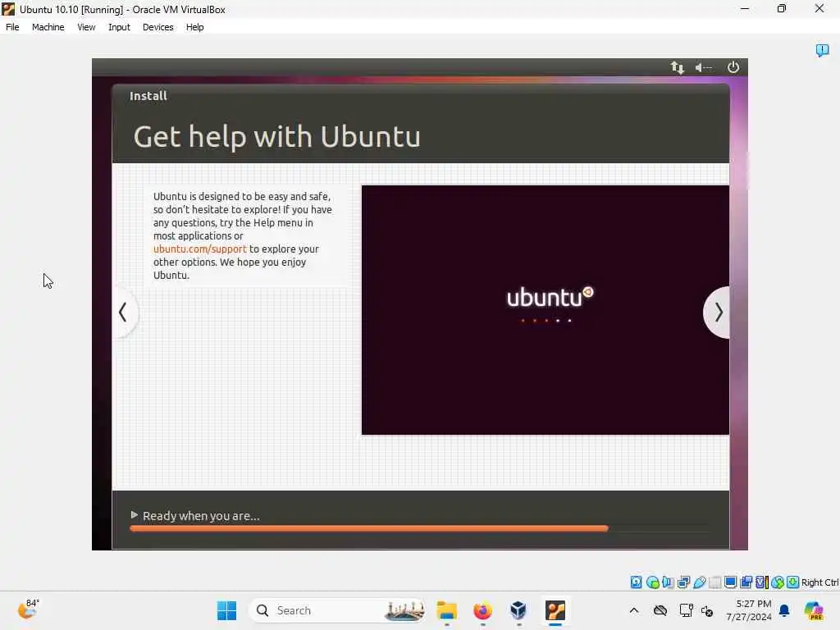
Task: Click the keyboard capture arrow icon
Action: [x=793, y=582]
